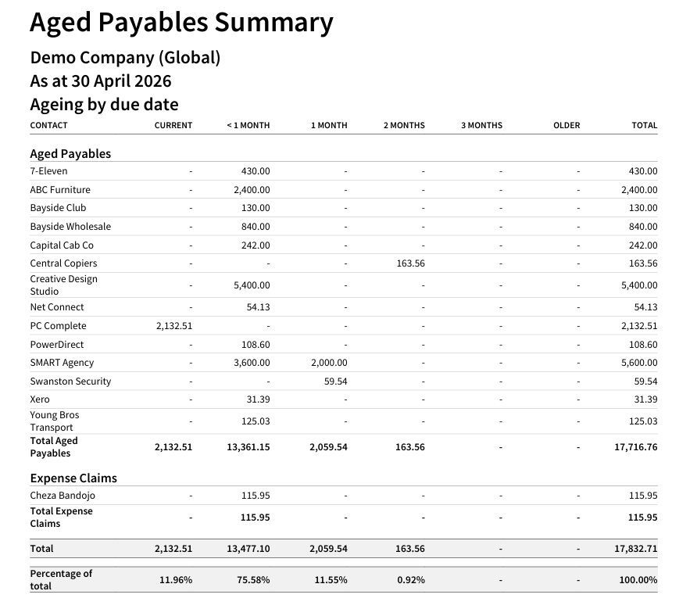Viewport: 697px width, 616px height.
Task: Click Net Connect 54.13 amount
Action: pos(259,307)
